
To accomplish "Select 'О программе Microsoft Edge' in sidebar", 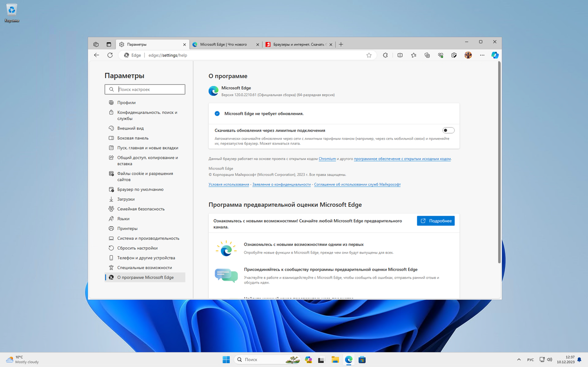I will 145,277.
